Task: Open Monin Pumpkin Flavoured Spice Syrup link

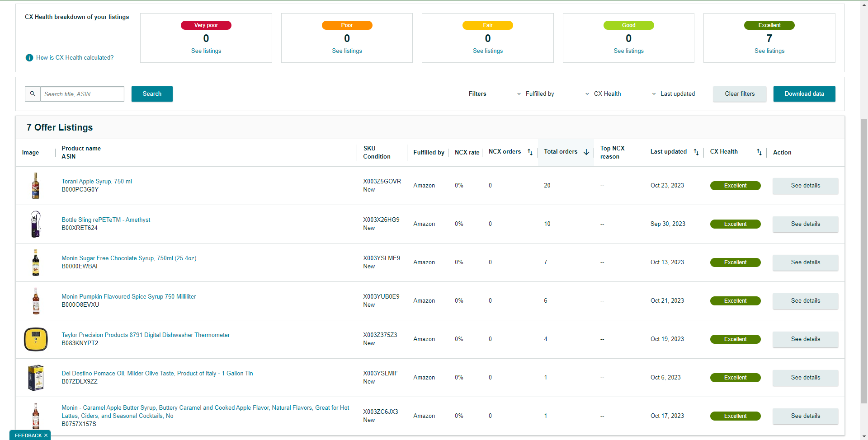Action: coord(129,297)
